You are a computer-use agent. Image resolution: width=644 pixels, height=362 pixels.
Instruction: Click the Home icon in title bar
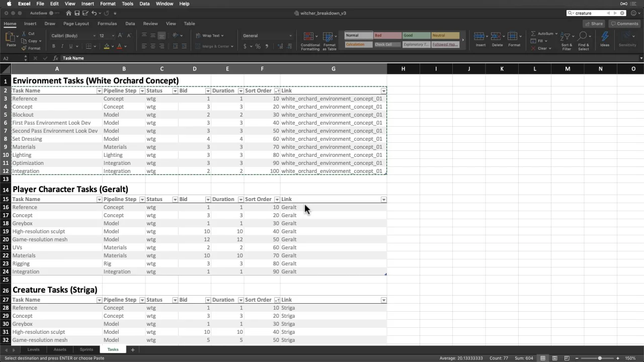tap(69, 13)
